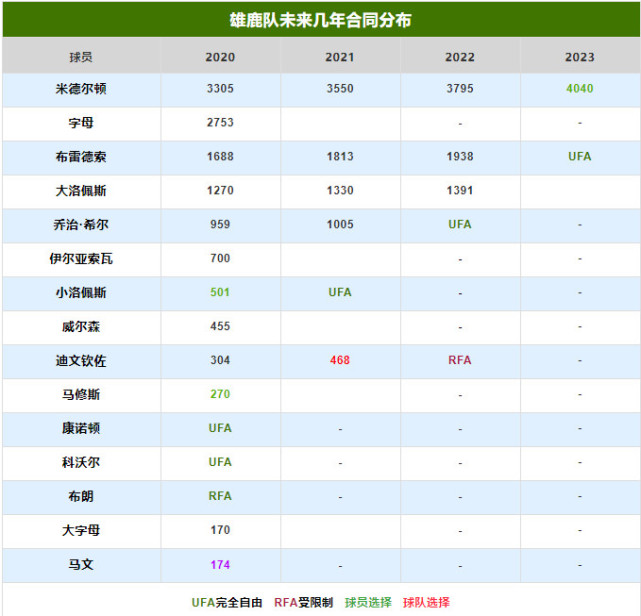Select salary value 455

[220, 326]
